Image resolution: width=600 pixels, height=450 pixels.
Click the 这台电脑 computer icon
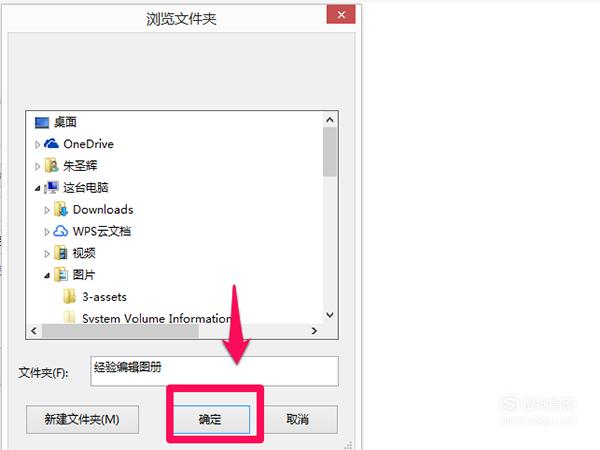(x=51, y=188)
